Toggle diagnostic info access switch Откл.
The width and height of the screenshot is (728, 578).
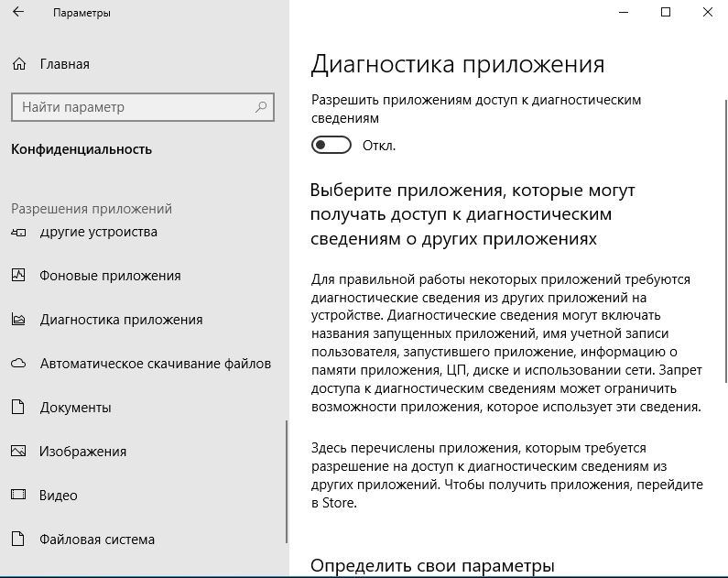[x=331, y=145]
